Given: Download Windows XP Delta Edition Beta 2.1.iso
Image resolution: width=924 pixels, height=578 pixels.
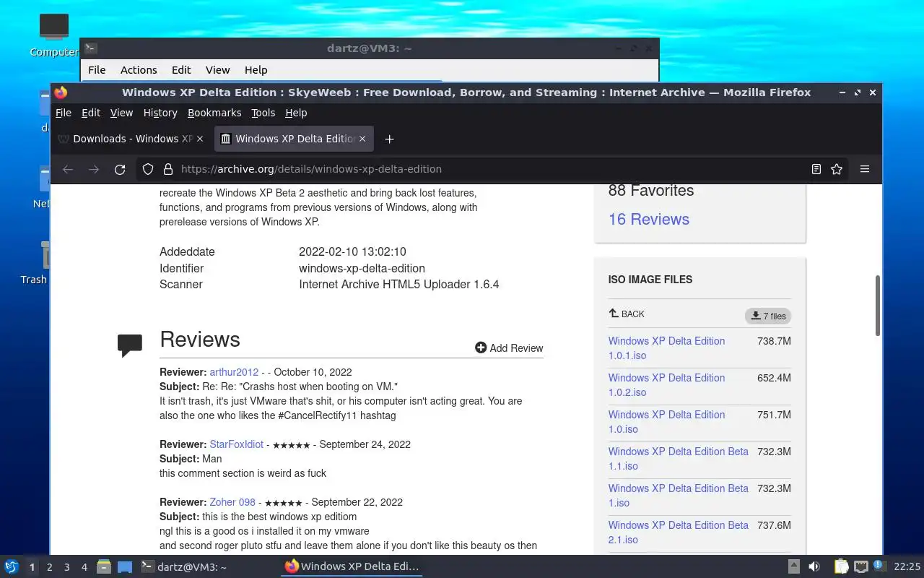Looking at the screenshot, I should coord(679,532).
